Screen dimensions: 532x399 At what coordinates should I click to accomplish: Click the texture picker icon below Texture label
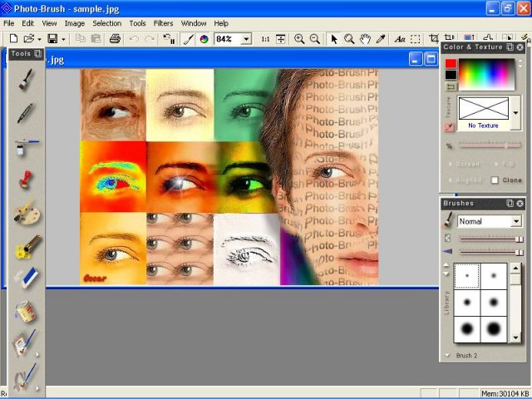pos(450,127)
